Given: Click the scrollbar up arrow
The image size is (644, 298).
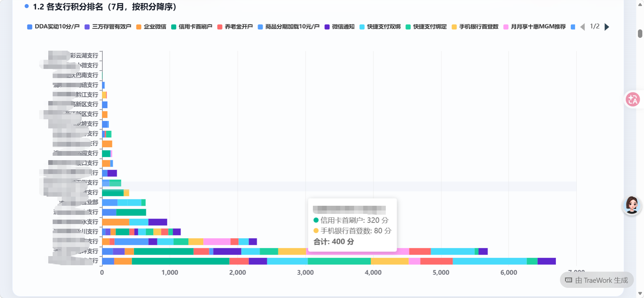Looking at the screenshot, I should (640, 4).
